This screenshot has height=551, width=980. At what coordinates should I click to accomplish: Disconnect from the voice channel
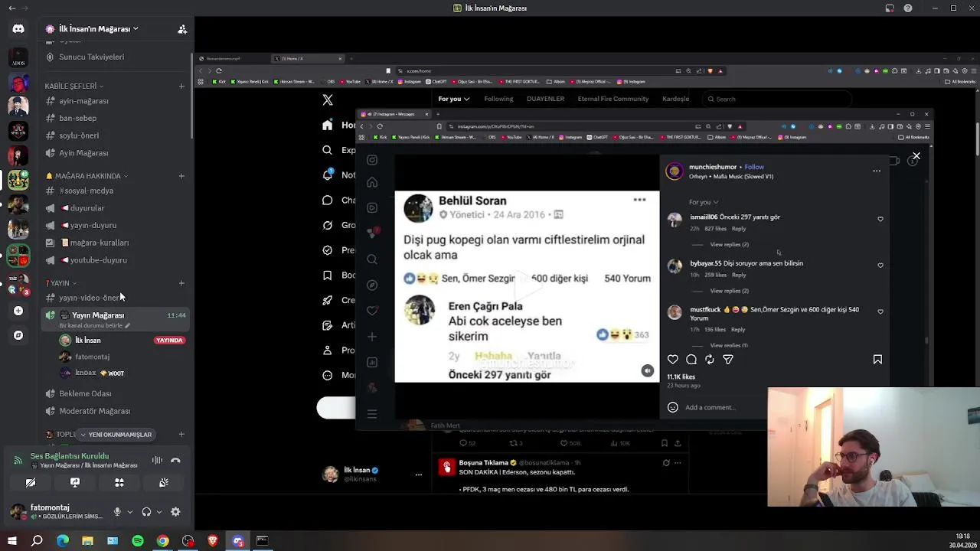[x=175, y=460]
